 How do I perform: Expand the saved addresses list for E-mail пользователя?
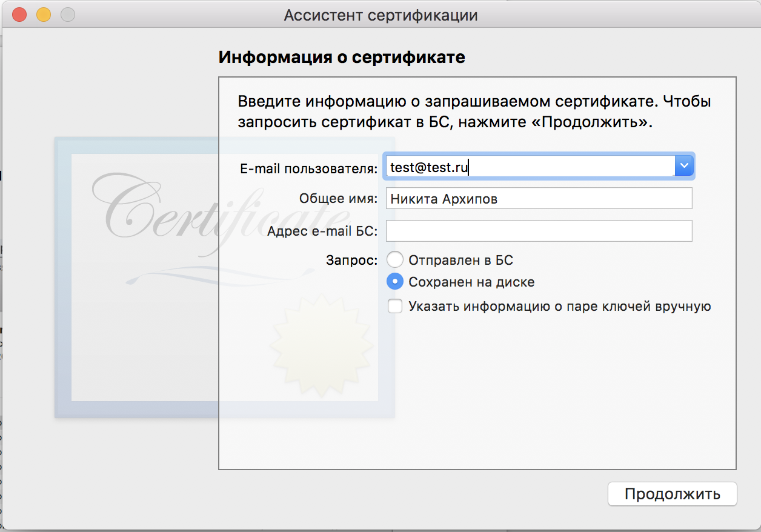pos(683,165)
